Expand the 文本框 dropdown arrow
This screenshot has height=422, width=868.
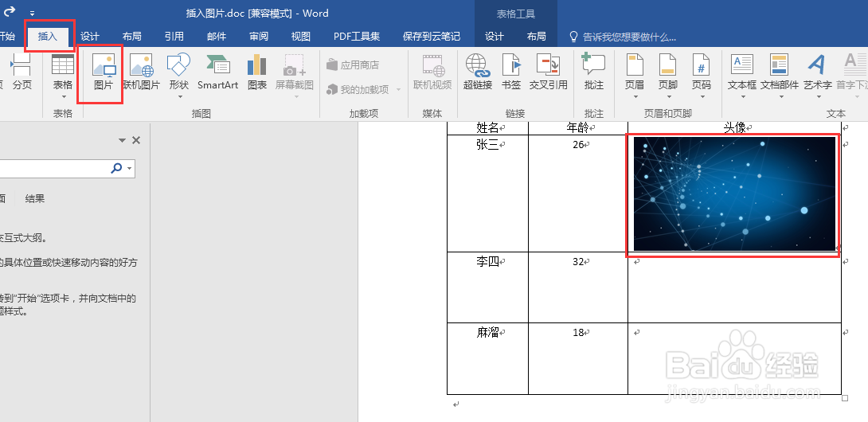[x=742, y=97]
